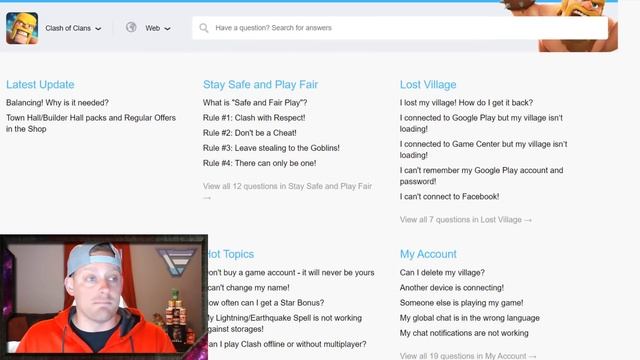Open 'Rule #1: Clash with Respect!' article
Screen dimensions: 640x360
pos(254,118)
